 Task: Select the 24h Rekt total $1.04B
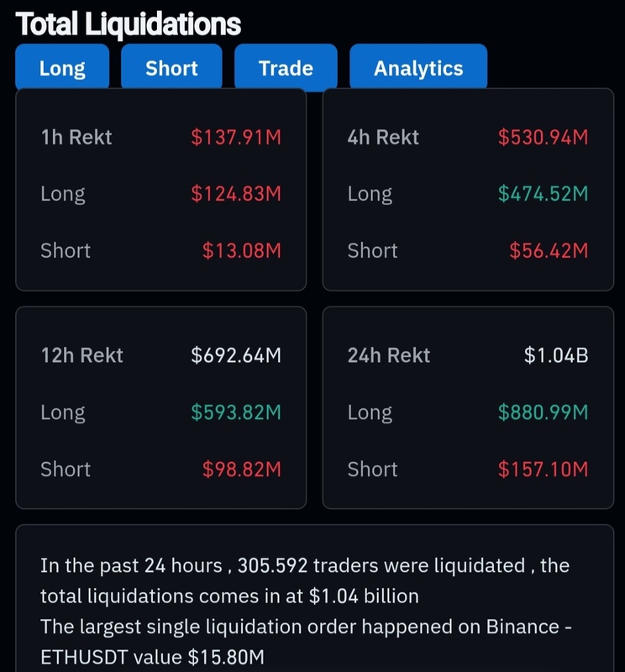(x=556, y=355)
